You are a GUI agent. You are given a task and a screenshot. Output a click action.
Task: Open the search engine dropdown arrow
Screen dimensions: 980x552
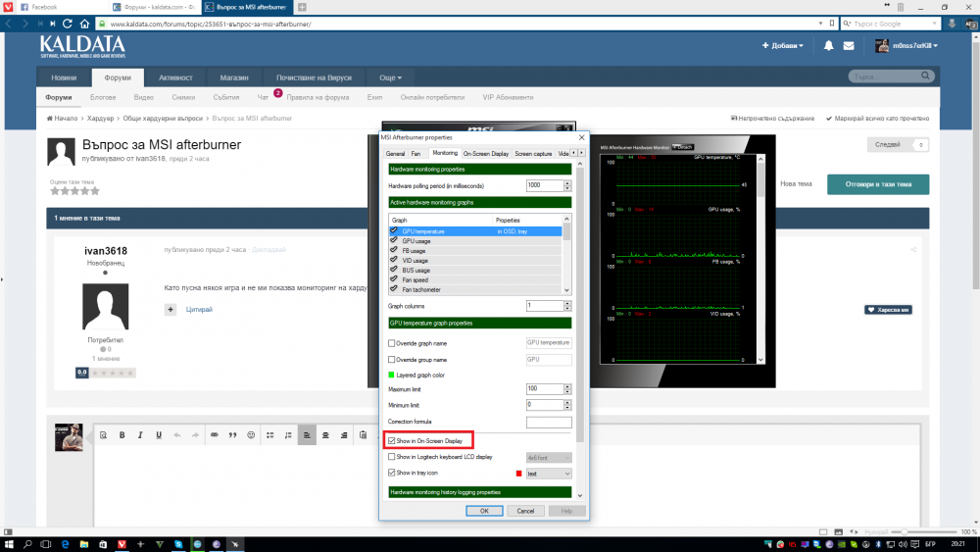[x=934, y=24]
